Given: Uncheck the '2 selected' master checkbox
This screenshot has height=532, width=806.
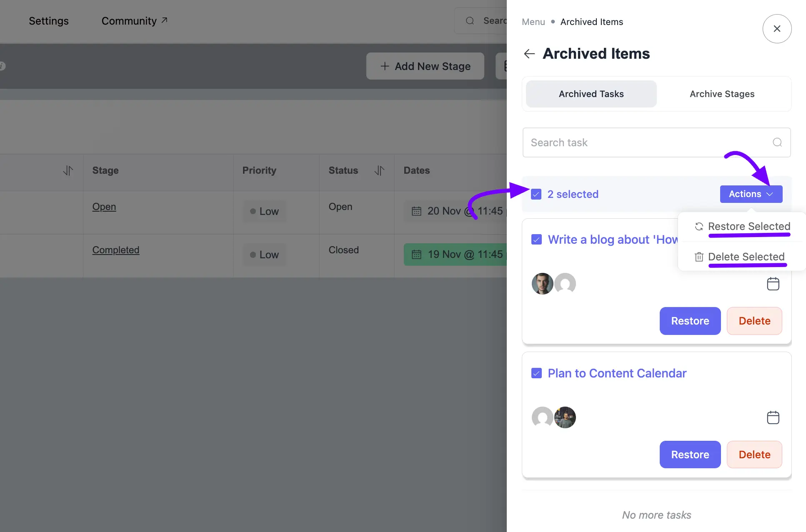Looking at the screenshot, I should coord(536,194).
